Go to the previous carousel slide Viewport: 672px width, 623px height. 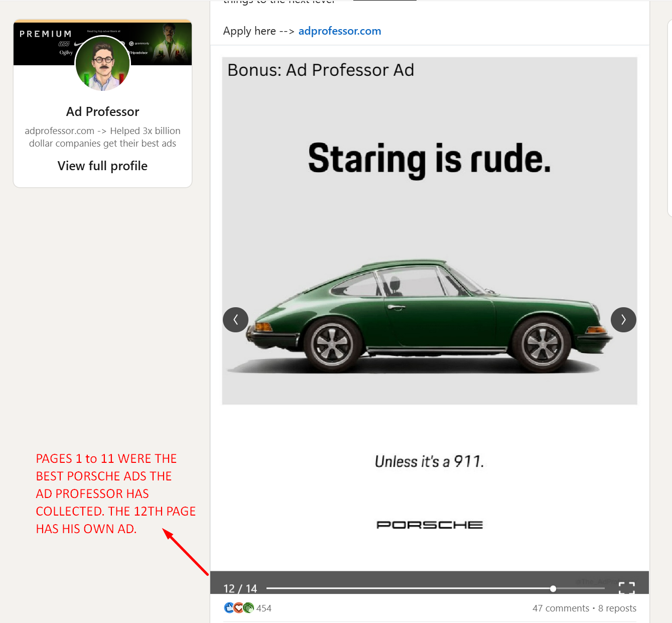[x=235, y=320]
